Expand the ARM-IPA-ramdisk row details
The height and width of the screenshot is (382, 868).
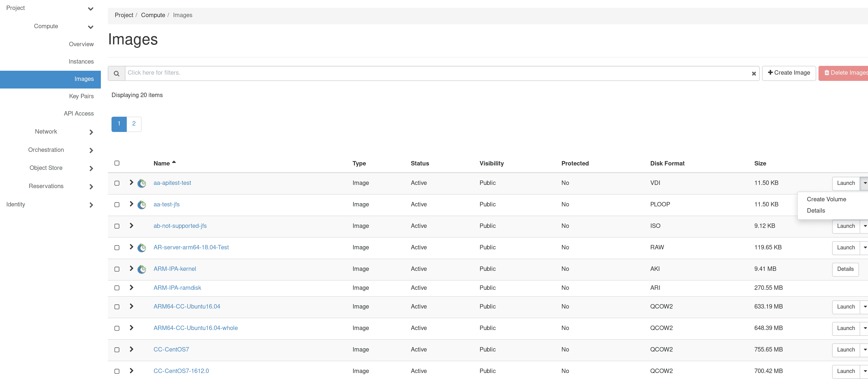coord(131,287)
